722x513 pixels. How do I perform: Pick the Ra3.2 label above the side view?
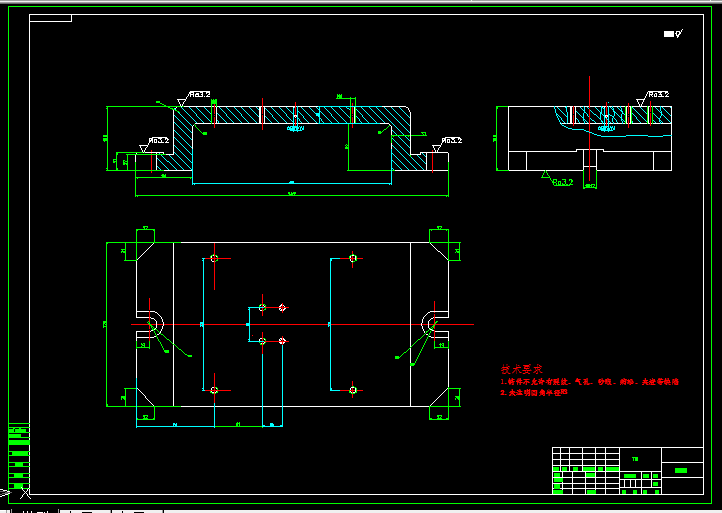tap(659, 94)
